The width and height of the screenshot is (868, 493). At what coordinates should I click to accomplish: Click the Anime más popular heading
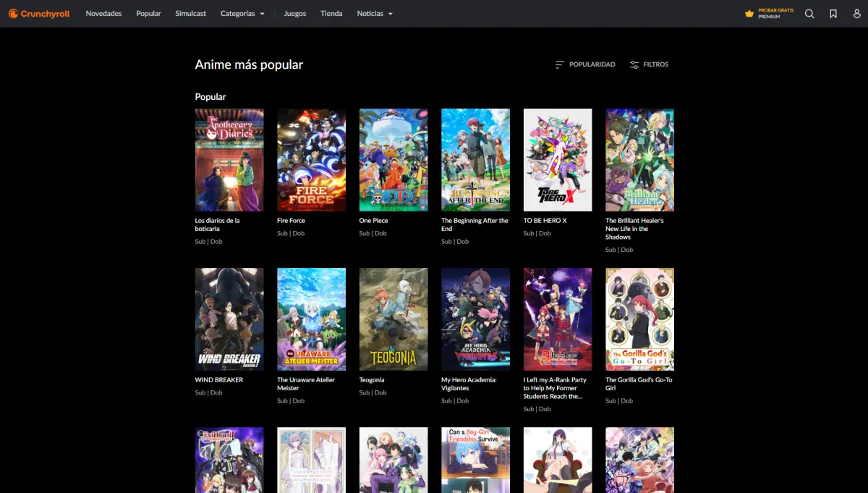pos(249,64)
